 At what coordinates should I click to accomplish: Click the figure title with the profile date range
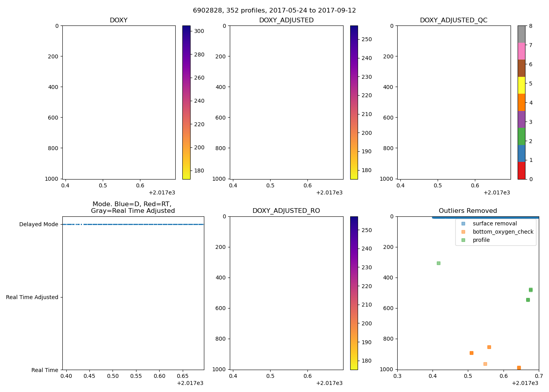click(x=274, y=11)
